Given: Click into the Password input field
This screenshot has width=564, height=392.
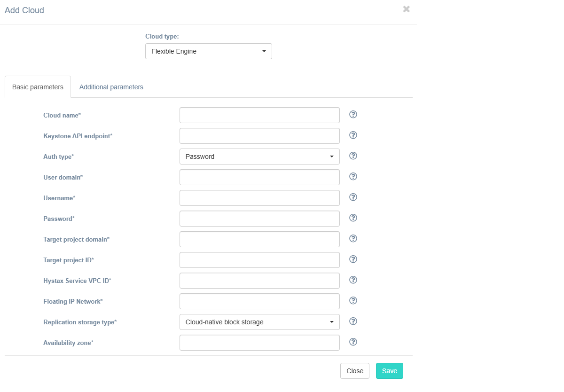Looking at the screenshot, I should click(259, 219).
